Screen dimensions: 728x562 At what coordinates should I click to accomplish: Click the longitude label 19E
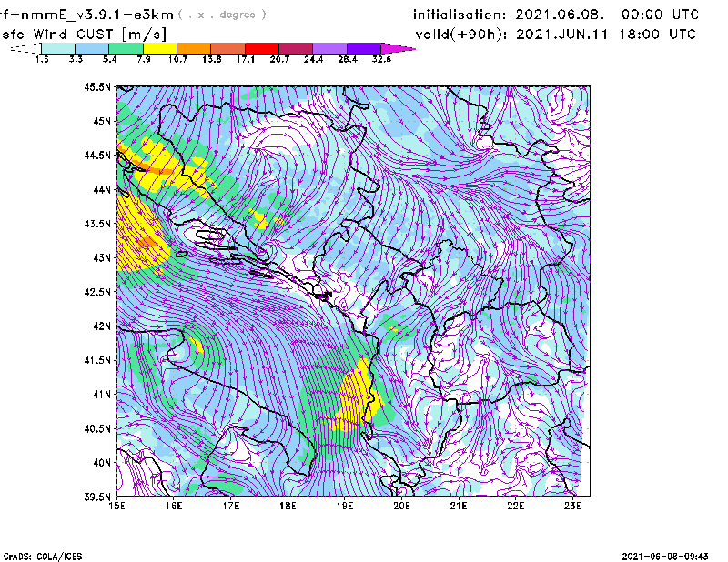345,506
